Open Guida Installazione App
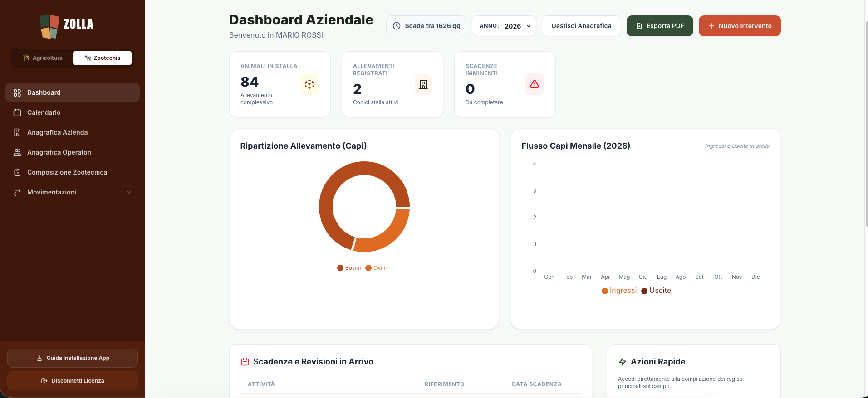 coord(73,358)
